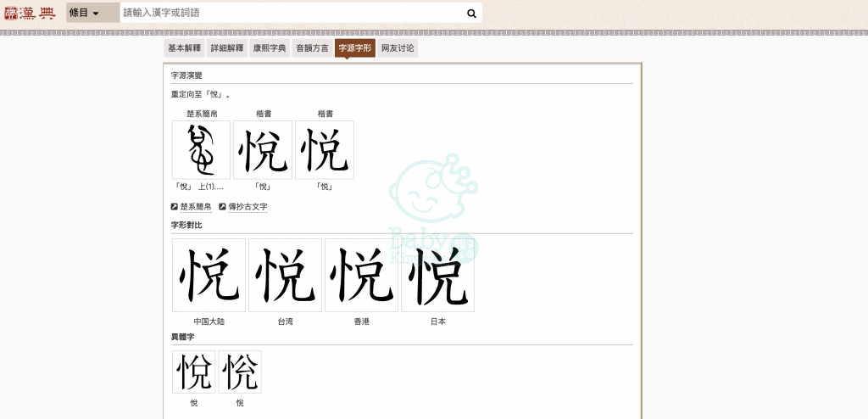Click the 楚系簡帛 ancient script glyph image
The image size is (868, 419).
coord(201,150)
